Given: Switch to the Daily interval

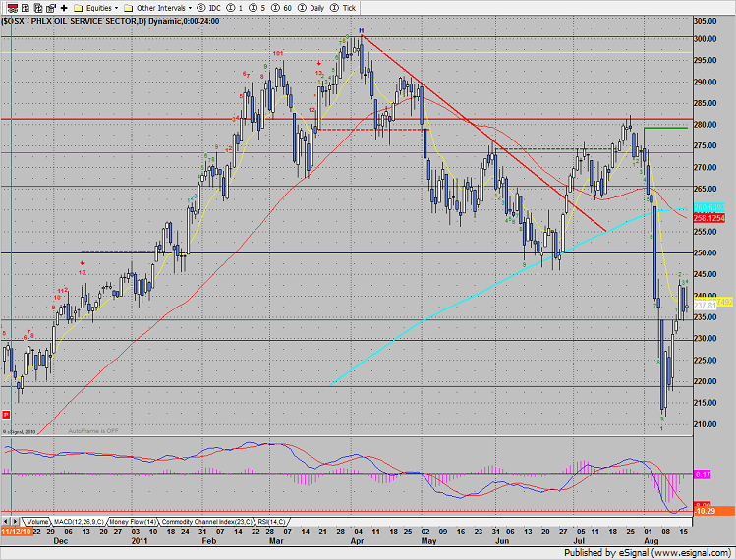Looking at the screenshot, I should tap(311, 8).
